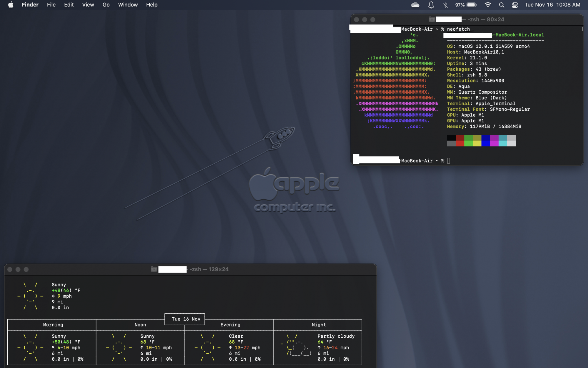Click the terminal prompt cursor in neofetch window

[x=449, y=160]
